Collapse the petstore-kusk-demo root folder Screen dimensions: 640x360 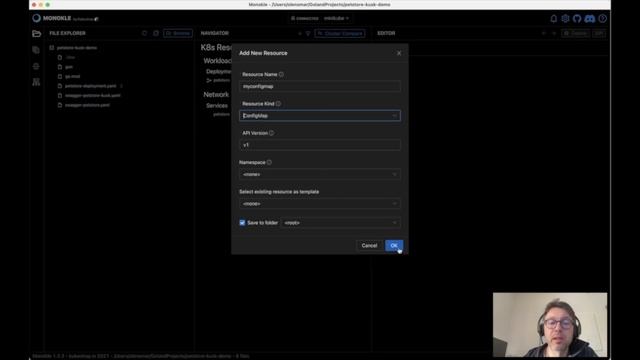pos(52,48)
